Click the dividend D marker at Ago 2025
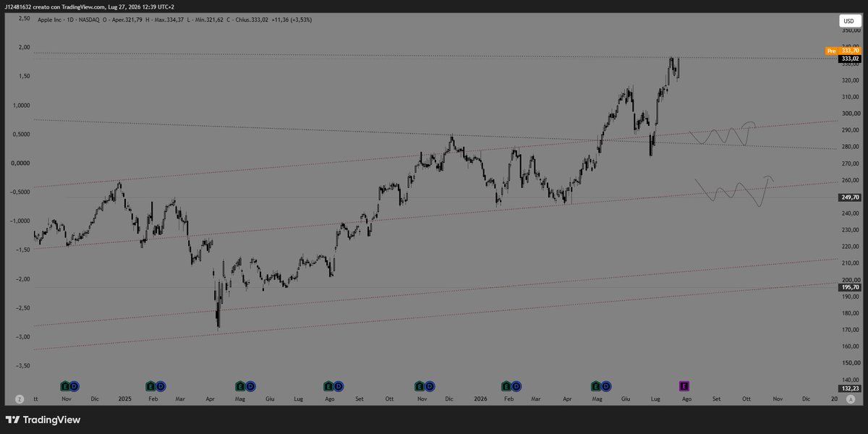The width and height of the screenshot is (868, 434). 338,385
